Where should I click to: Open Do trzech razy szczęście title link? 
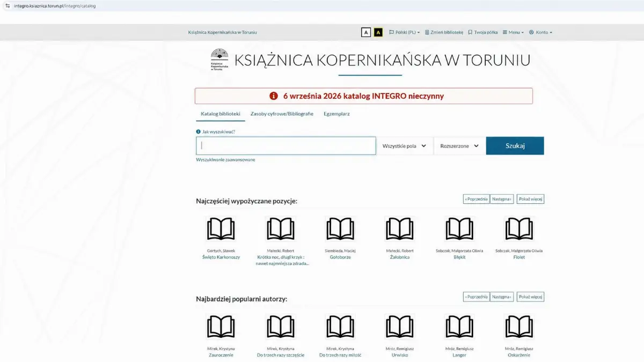coord(281,355)
